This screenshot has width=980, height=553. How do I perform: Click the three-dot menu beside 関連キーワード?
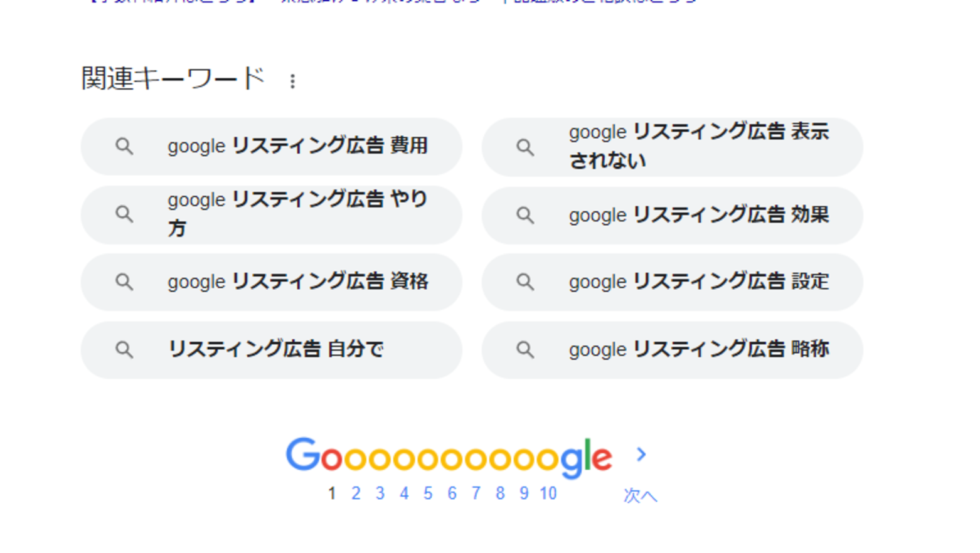coord(292,81)
